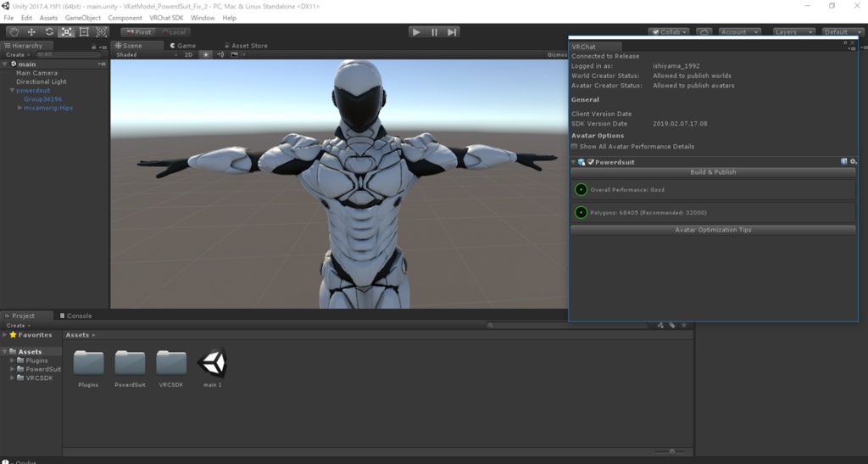Click the Build & Publish button

[712, 172]
